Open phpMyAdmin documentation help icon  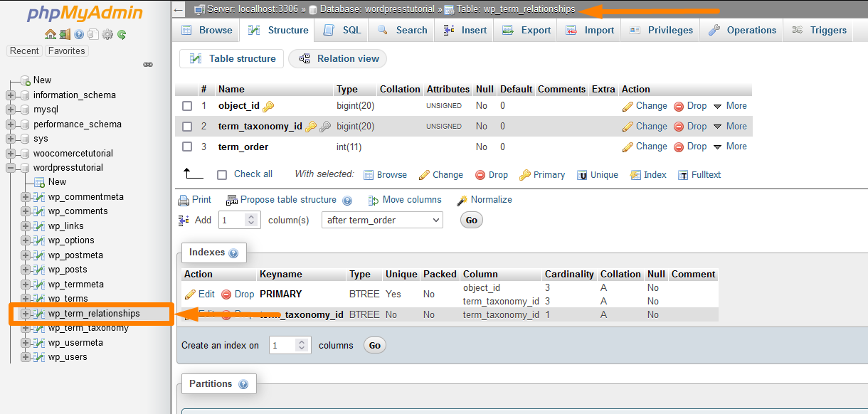click(79, 34)
